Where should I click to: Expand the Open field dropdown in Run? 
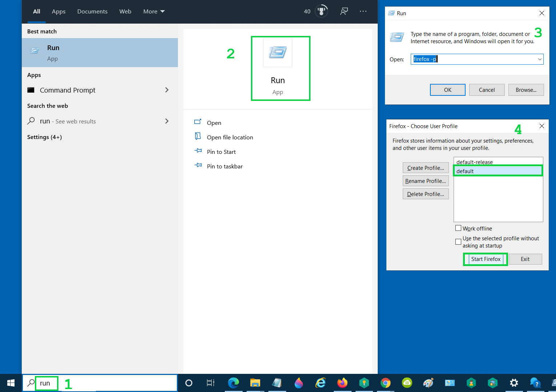click(539, 59)
